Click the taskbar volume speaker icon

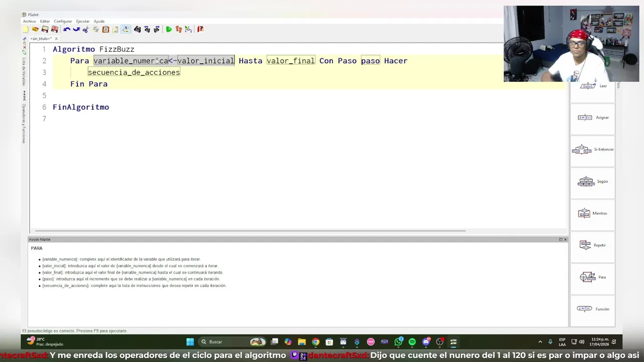(582, 342)
